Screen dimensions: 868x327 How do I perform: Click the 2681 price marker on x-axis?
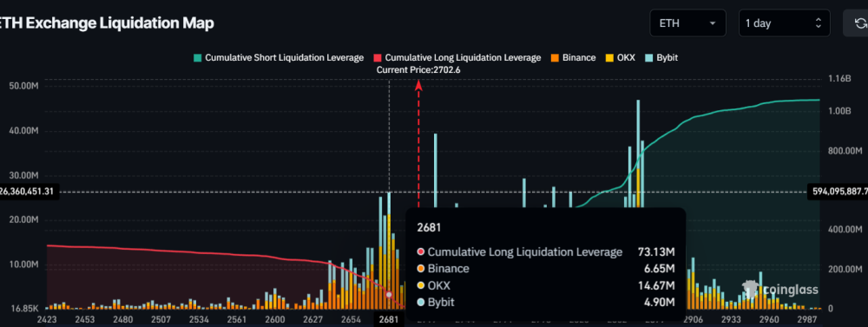pyautogui.click(x=389, y=320)
